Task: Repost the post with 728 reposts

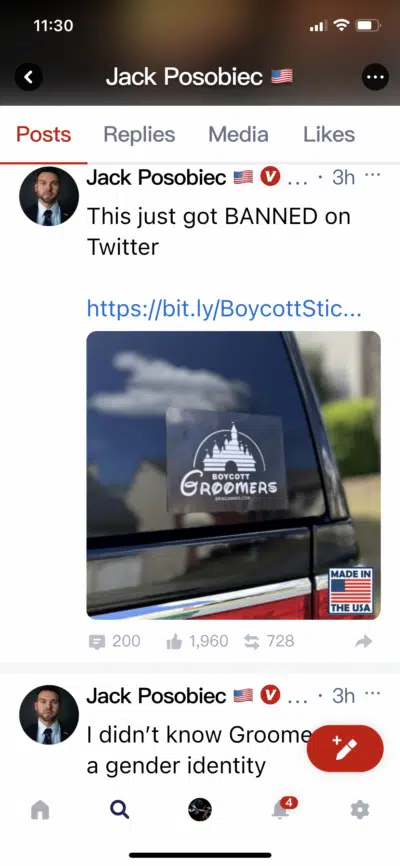Action: coord(252,641)
